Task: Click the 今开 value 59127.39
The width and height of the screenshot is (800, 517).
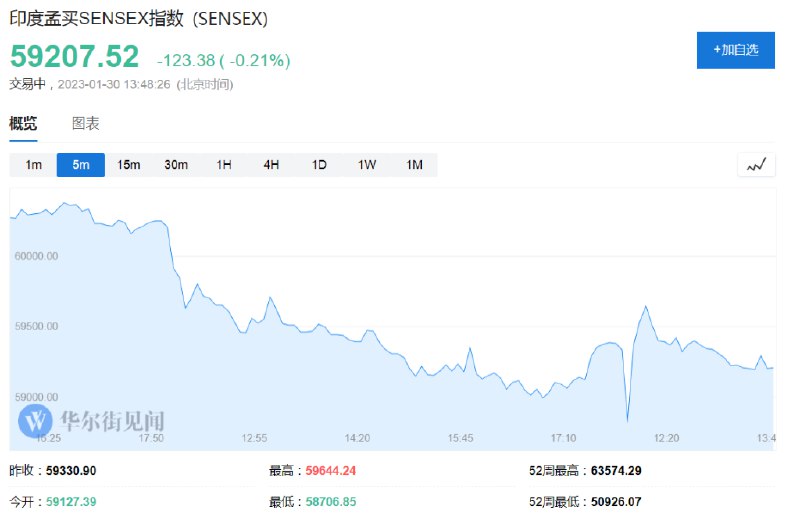Action: 71,502
